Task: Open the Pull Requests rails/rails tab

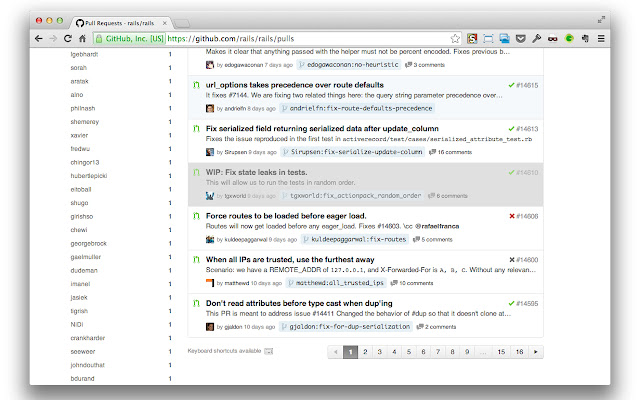Action: point(121,23)
